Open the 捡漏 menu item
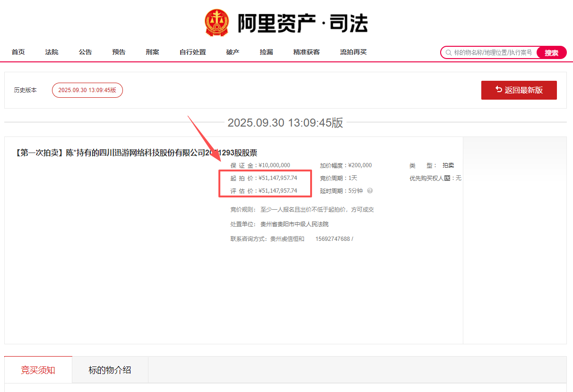573x392 pixels. (x=267, y=52)
